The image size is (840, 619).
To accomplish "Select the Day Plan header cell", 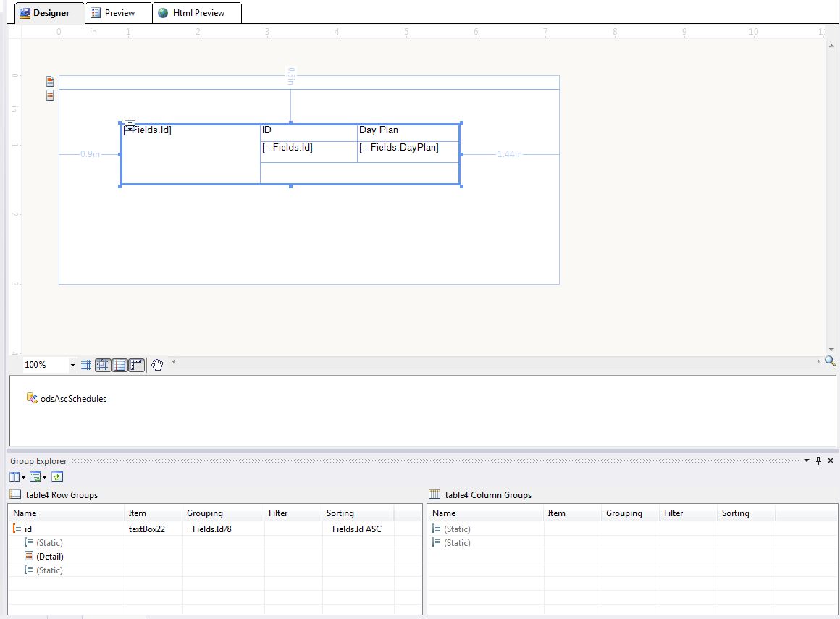I will [408, 132].
